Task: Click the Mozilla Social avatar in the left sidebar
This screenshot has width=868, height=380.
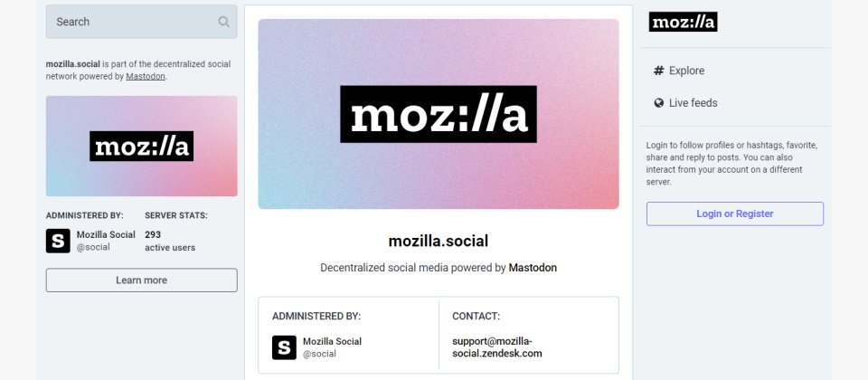Action: tap(58, 241)
